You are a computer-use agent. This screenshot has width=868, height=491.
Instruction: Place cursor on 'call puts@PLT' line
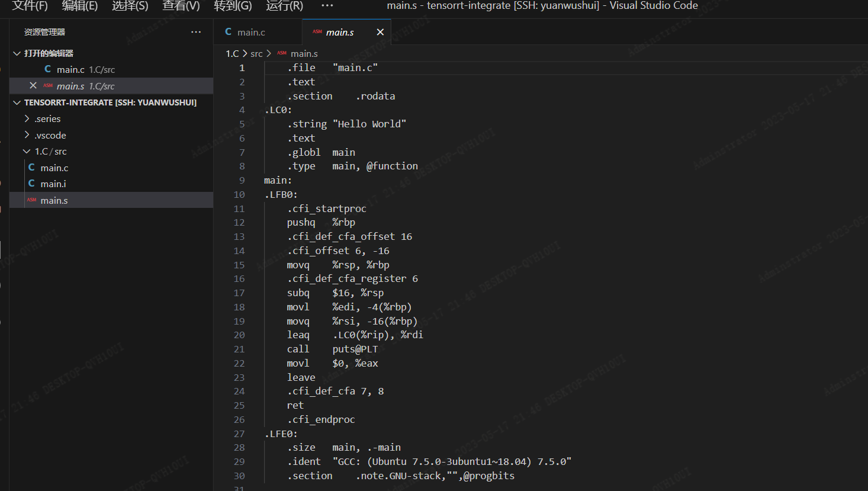332,349
